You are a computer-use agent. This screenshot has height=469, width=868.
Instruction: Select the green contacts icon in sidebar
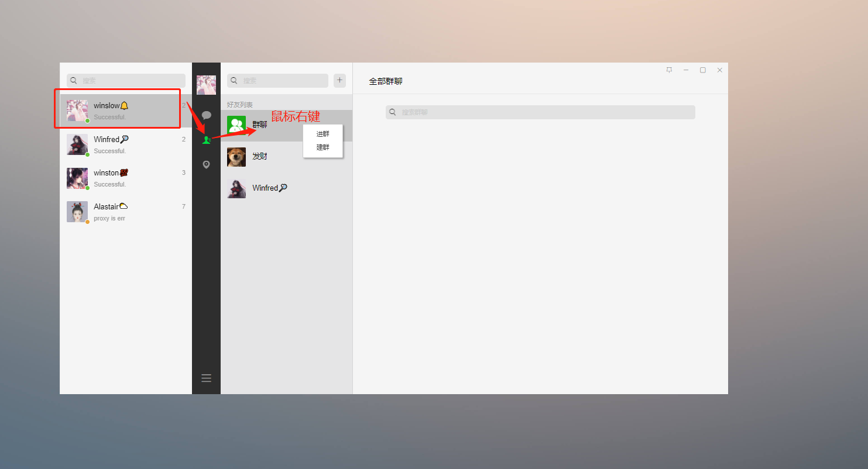coord(206,140)
